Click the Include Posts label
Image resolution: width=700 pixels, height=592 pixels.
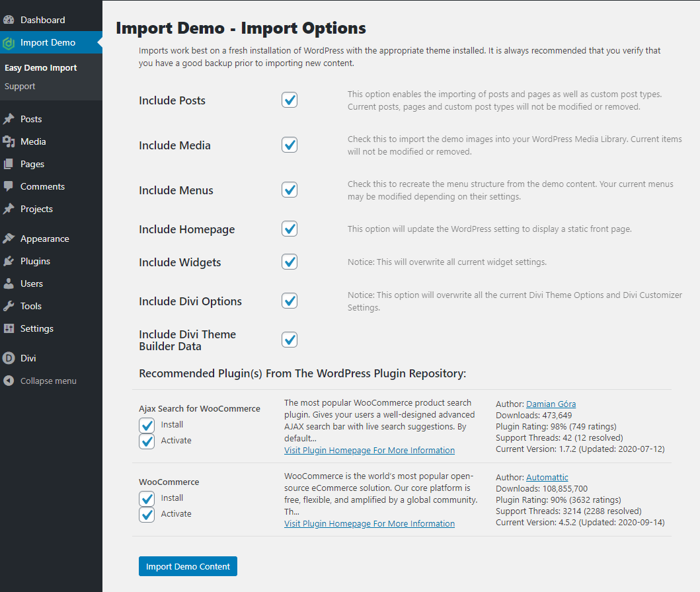tap(172, 100)
